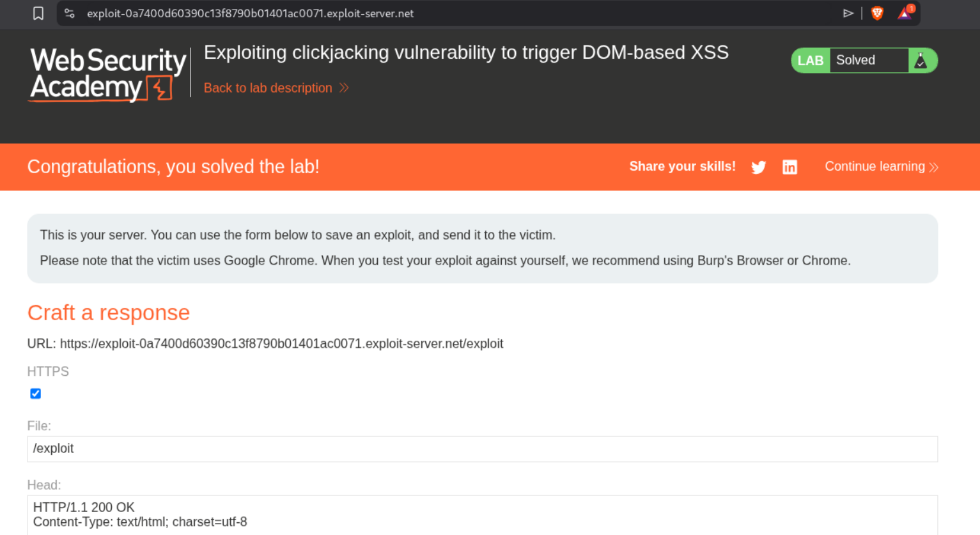The height and width of the screenshot is (535, 980).
Task: Open site settings icon beside the URL
Action: click(x=70, y=13)
